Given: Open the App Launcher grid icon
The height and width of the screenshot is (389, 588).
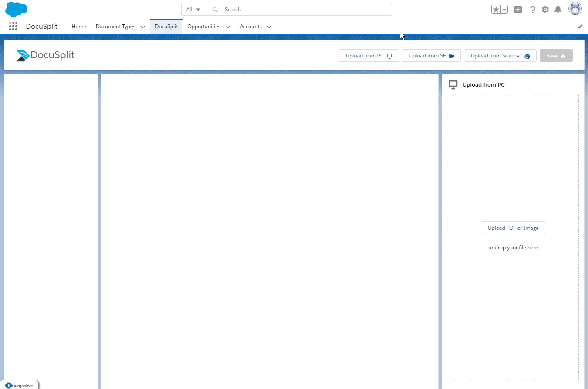Looking at the screenshot, I should click(x=13, y=27).
